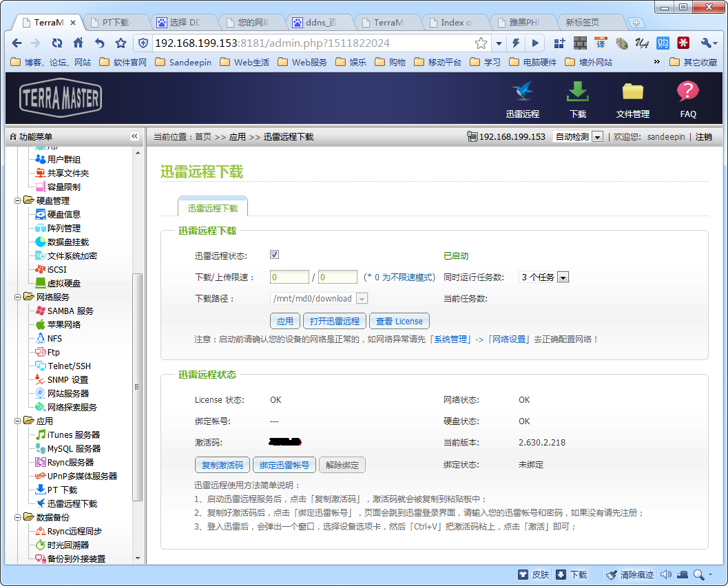Image resolution: width=728 pixels, height=586 pixels.
Task: Collapse the 网络服务 tree folder
Action: tap(18, 297)
